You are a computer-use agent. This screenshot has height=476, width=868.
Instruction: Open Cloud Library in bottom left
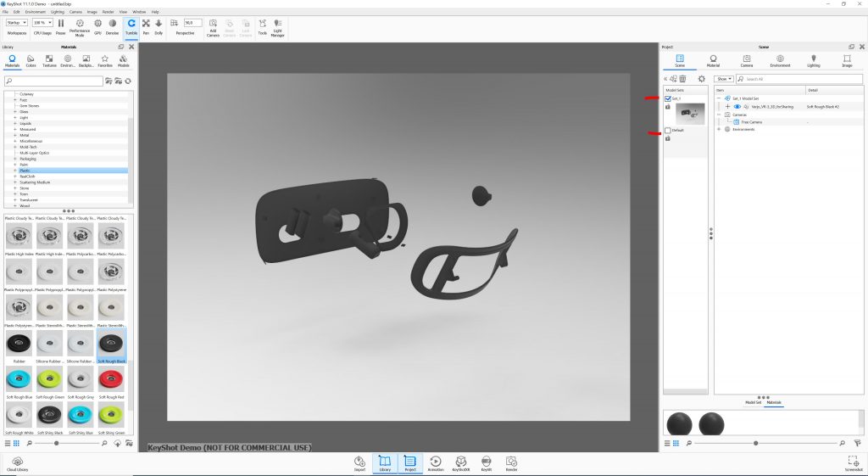pos(17,462)
